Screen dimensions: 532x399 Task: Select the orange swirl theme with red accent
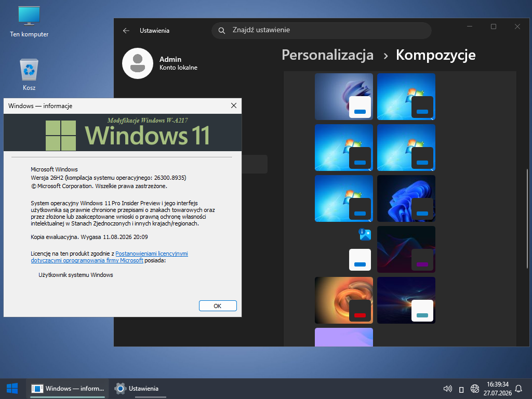[x=344, y=300]
